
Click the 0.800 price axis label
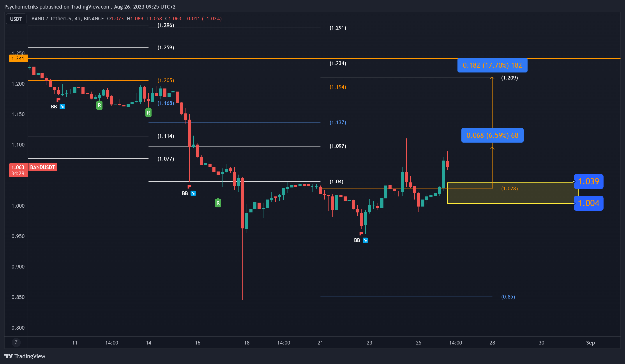coord(18,328)
